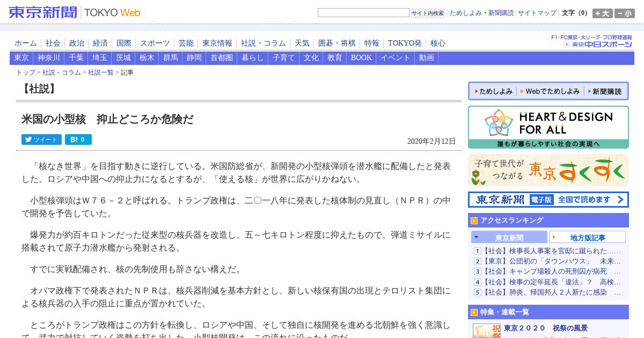Open the 国際 news section

point(124,43)
